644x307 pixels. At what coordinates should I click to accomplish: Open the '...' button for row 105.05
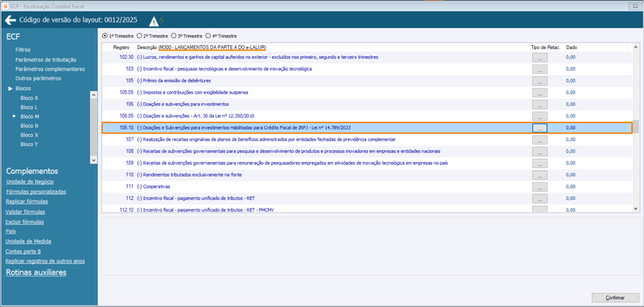point(539,93)
